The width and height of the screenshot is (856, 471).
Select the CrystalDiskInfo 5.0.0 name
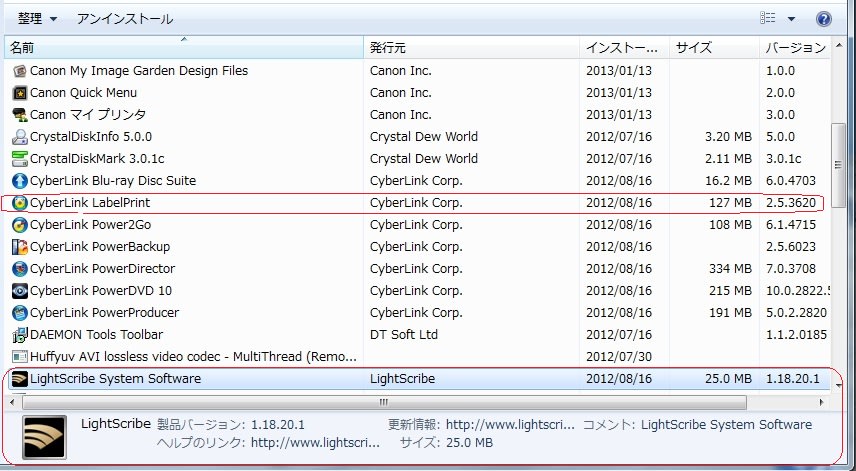click(91, 137)
